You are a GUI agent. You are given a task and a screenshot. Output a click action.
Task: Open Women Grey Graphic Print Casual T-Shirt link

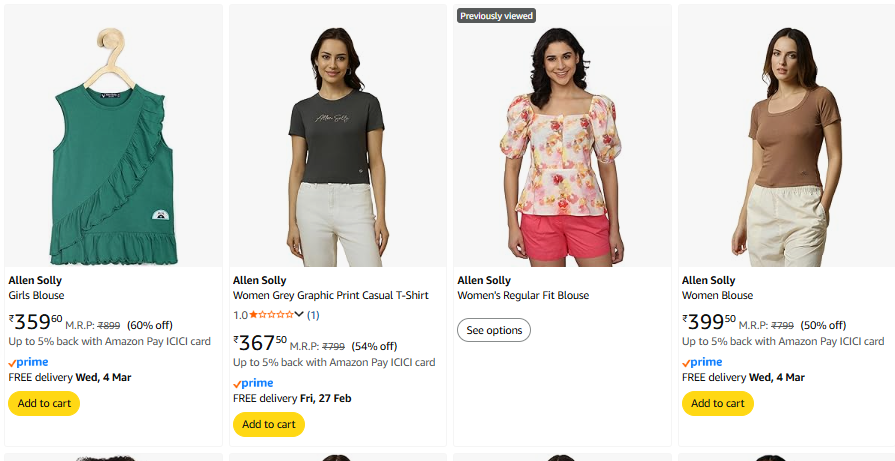pyautogui.click(x=330, y=295)
